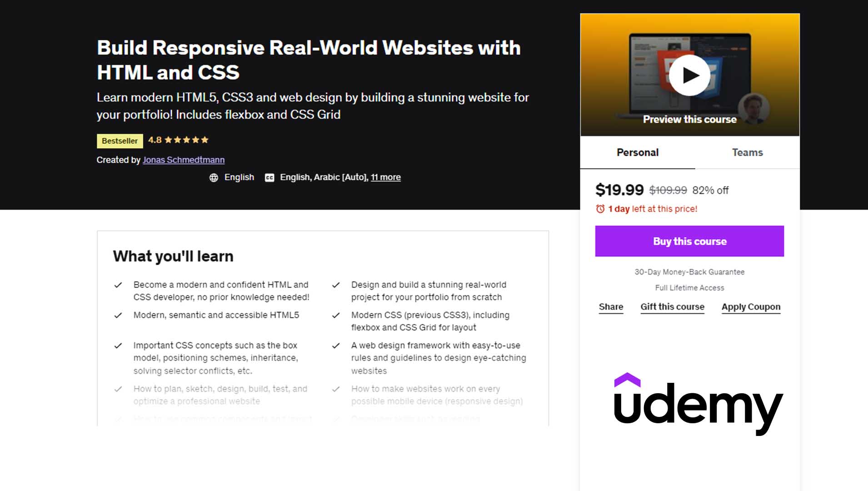Click the Buy this course button
This screenshot has height=491, width=868.
[x=689, y=241]
